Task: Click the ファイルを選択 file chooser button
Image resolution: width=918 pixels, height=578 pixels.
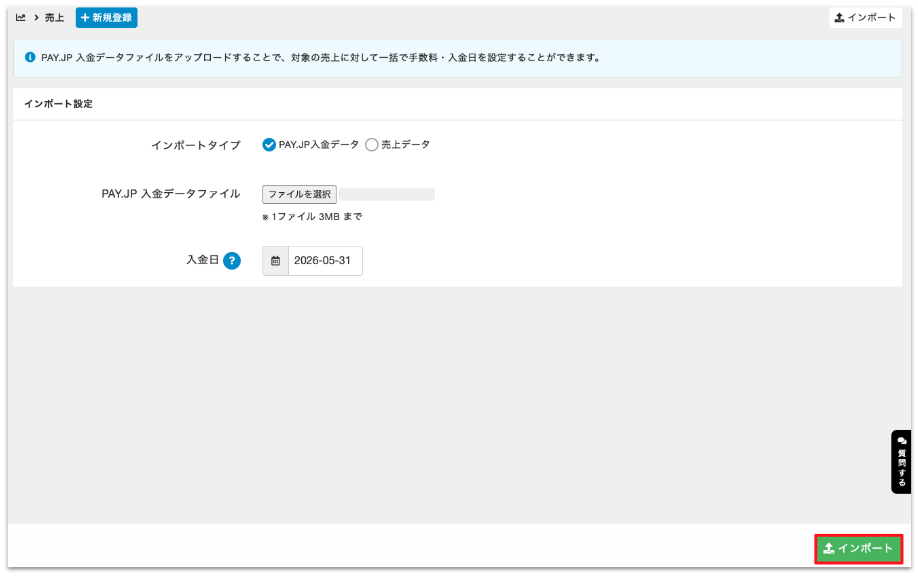Action: pos(299,194)
